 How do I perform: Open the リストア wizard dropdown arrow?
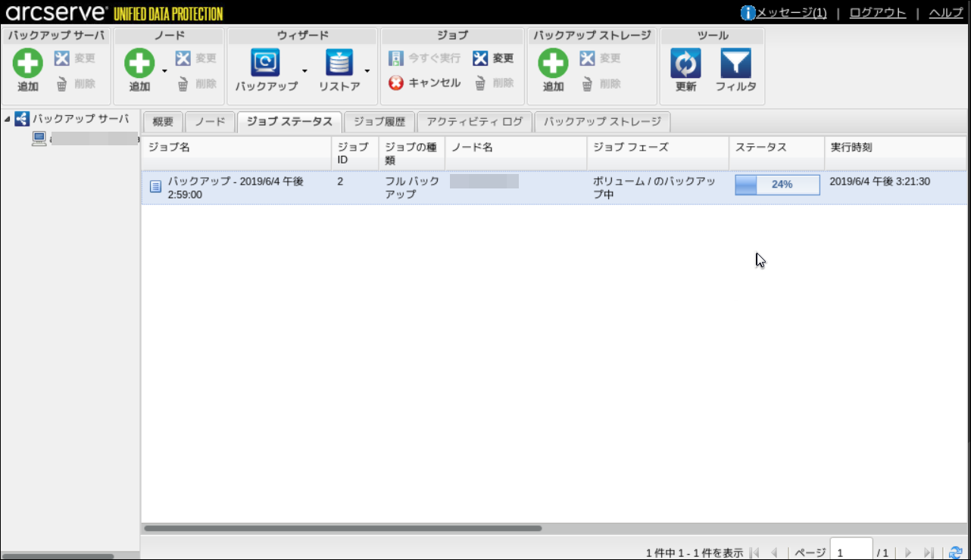(x=367, y=71)
